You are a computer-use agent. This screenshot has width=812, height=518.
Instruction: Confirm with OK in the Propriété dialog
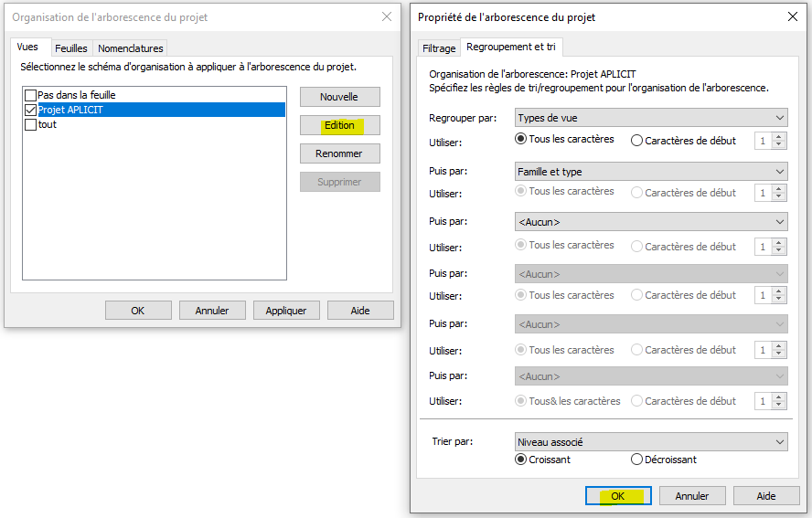618,496
